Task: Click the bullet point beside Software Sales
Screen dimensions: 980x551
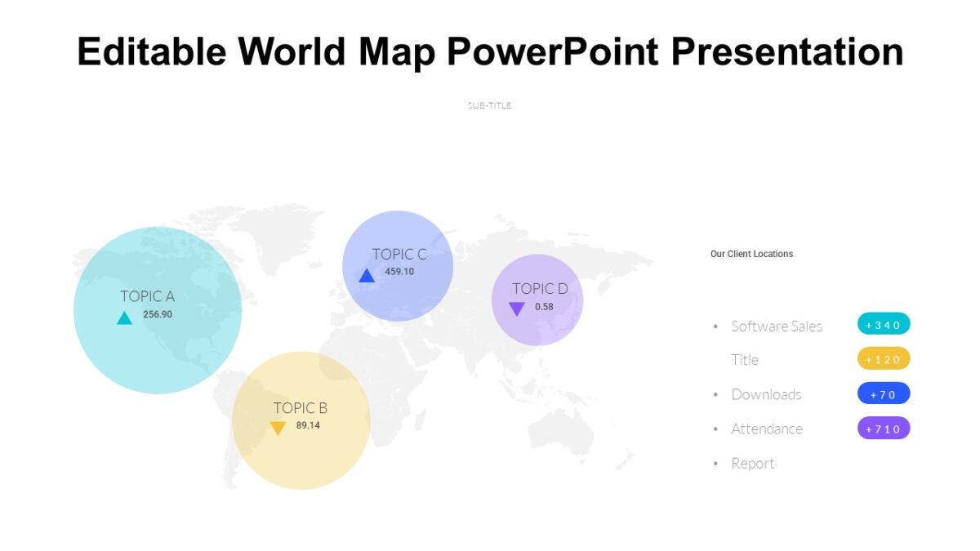Action: coord(715,326)
